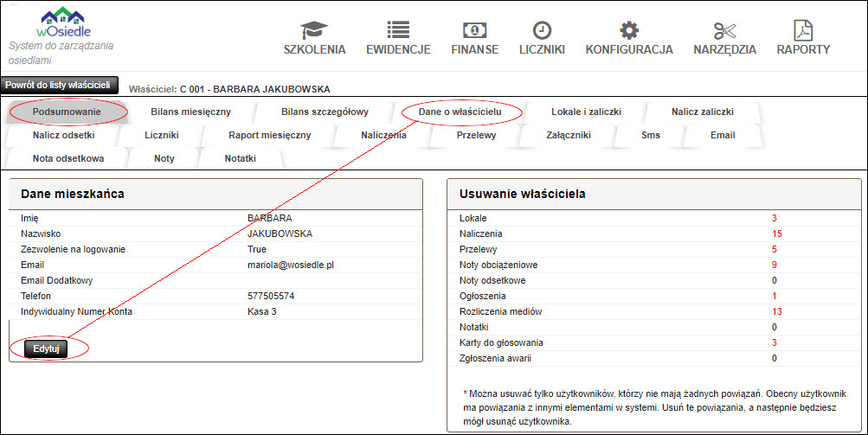The height and width of the screenshot is (435, 868).
Task: Click SZKOLENIA menu label
Action: point(314,49)
